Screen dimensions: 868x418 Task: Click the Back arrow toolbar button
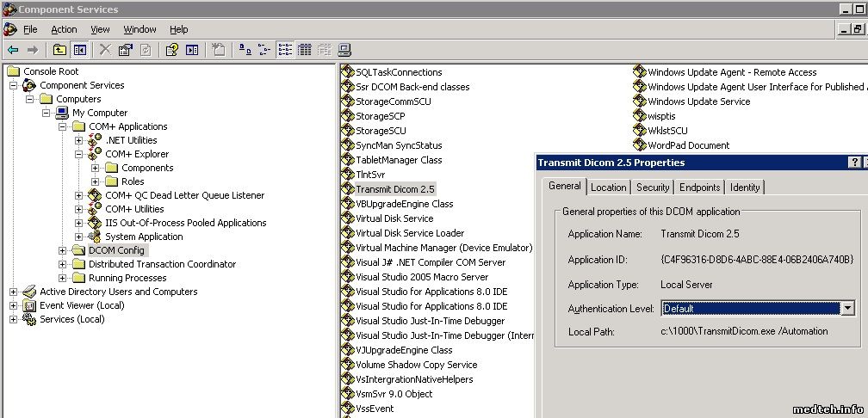13,50
